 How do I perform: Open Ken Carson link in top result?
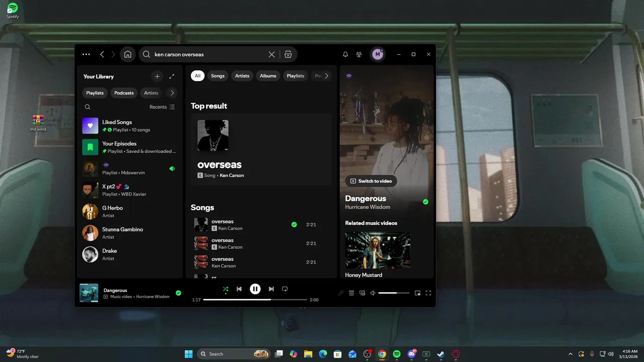[231, 175]
